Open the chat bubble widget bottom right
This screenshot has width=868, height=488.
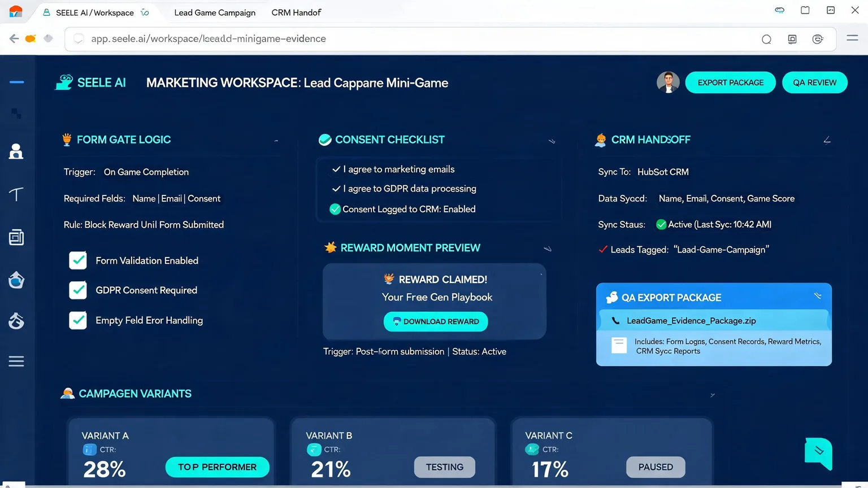pos(818,452)
